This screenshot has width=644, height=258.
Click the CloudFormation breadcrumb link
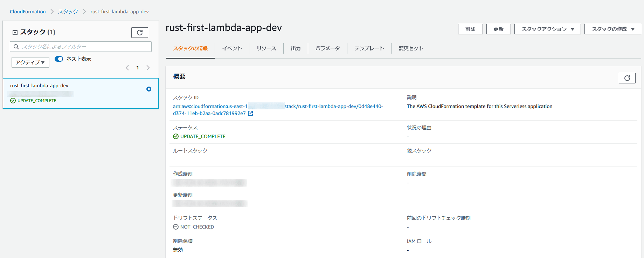[28, 12]
